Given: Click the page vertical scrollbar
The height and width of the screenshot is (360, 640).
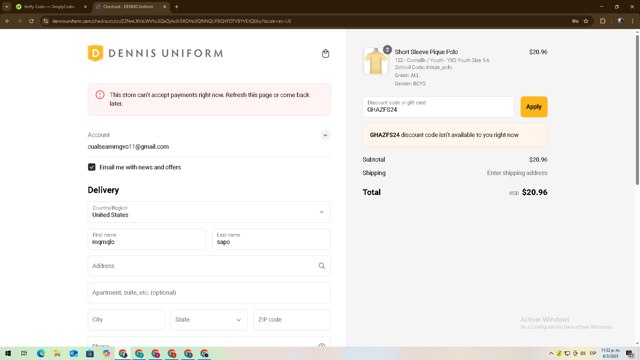Looking at the screenshot, I should tap(637, 110).
